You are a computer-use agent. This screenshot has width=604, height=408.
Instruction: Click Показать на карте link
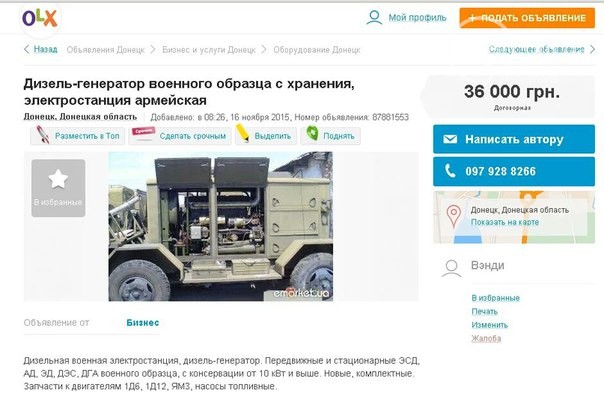[505, 222]
